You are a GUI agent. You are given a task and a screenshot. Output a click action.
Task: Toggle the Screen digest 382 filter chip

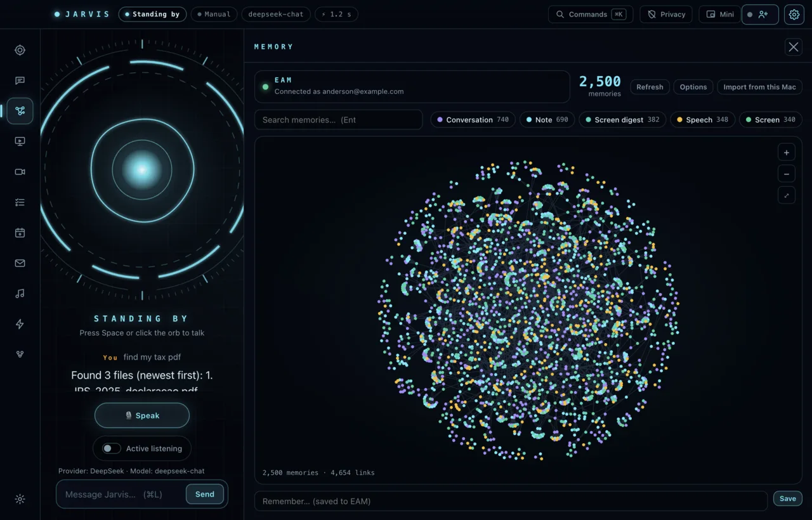tap(622, 120)
